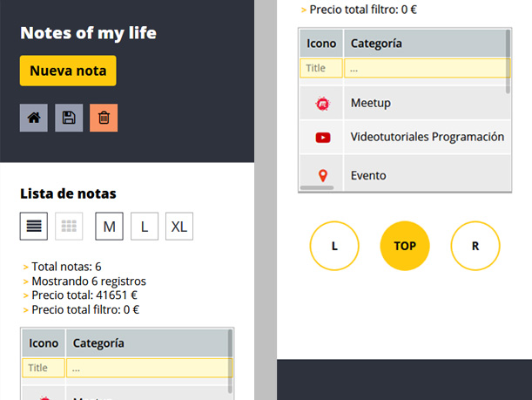The width and height of the screenshot is (532, 400).
Task: Click 'Total notas: 6' text
Action: click(66, 267)
